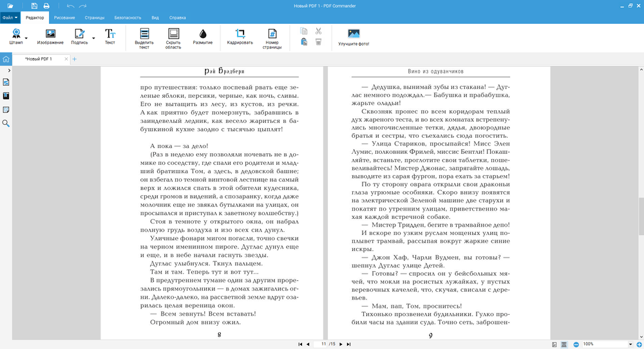Toggle two-page spread view mode

point(564,344)
